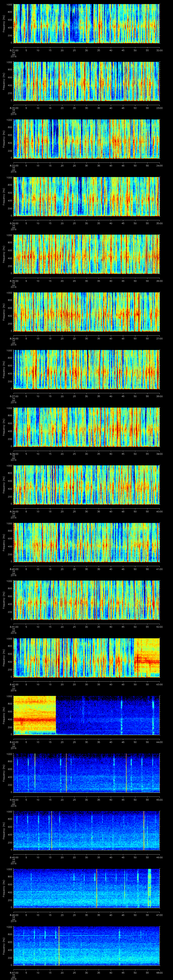Select the spectrogram panel starting at 8:40:00
Image resolution: width=173 pixels, height=980 pixels.
(x=87, y=542)
